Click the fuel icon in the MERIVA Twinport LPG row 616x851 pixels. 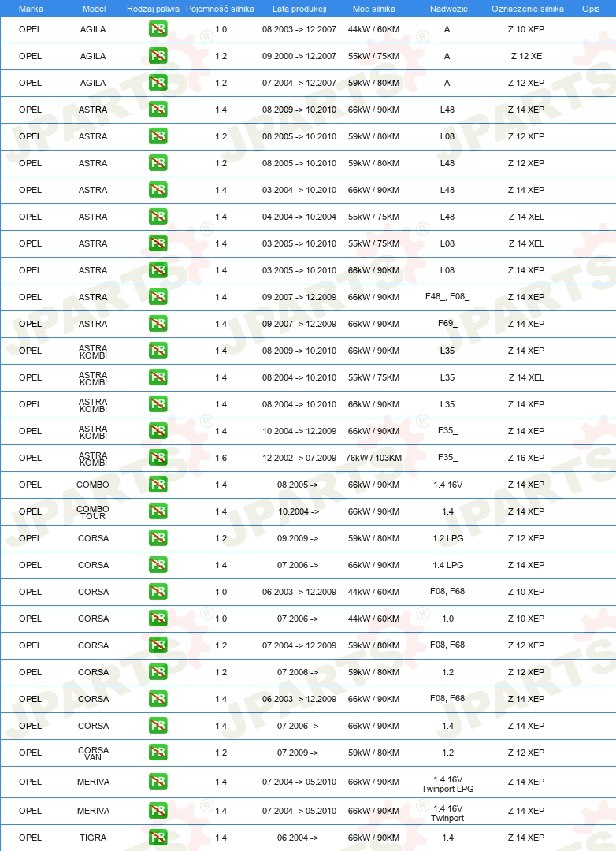[158, 782]
